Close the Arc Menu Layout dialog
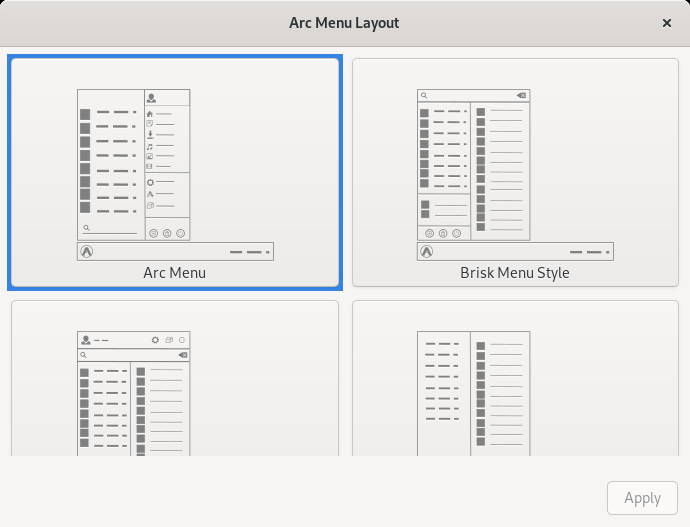This screenshot has width=690, height=527. 667,23
